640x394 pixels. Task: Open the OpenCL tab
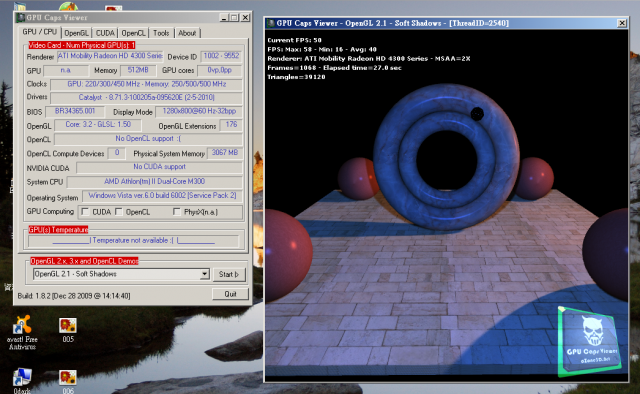[x=133, y=33]
